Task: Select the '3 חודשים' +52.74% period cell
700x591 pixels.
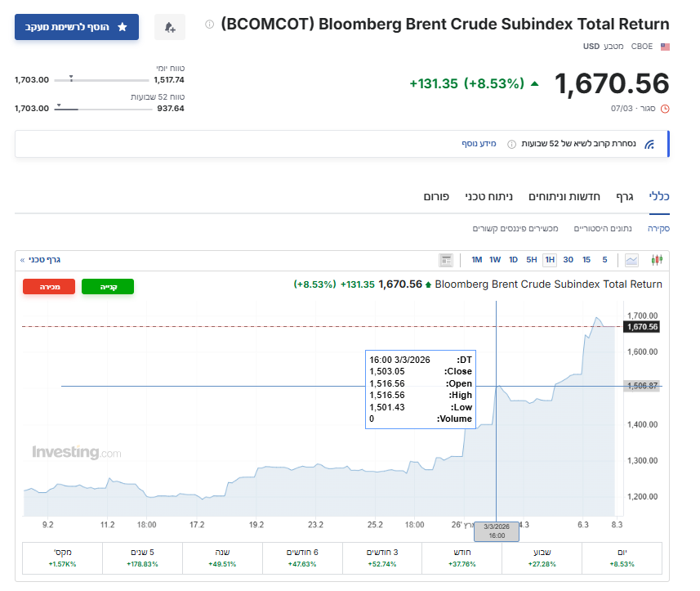Action: [x=382, y=558]
